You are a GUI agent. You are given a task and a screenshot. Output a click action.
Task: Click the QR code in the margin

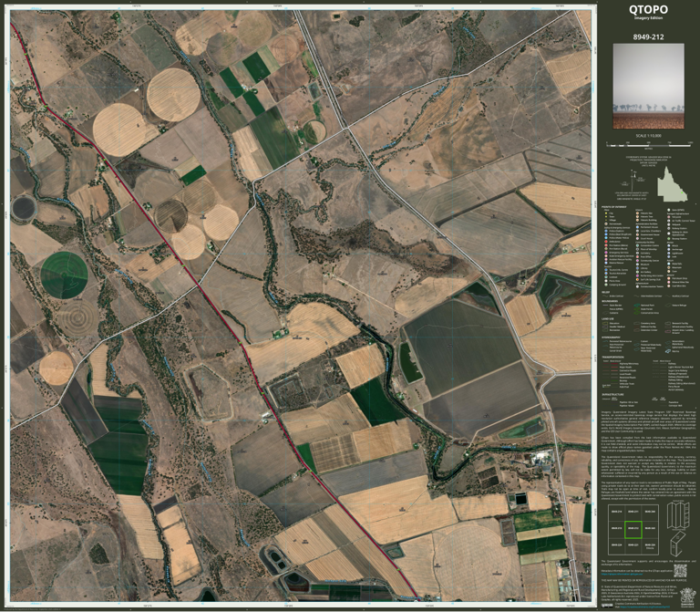[x=680, y=571]
